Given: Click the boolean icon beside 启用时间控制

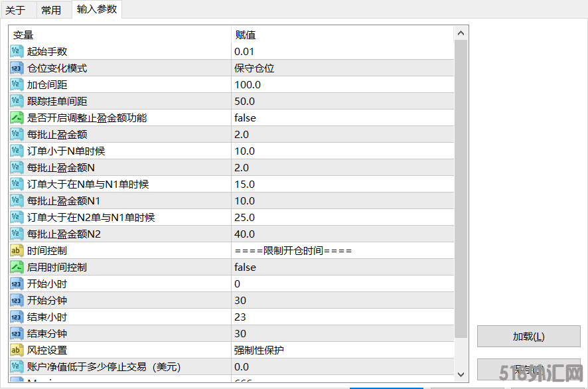Looking at the screenshot, I should (17, 268).
